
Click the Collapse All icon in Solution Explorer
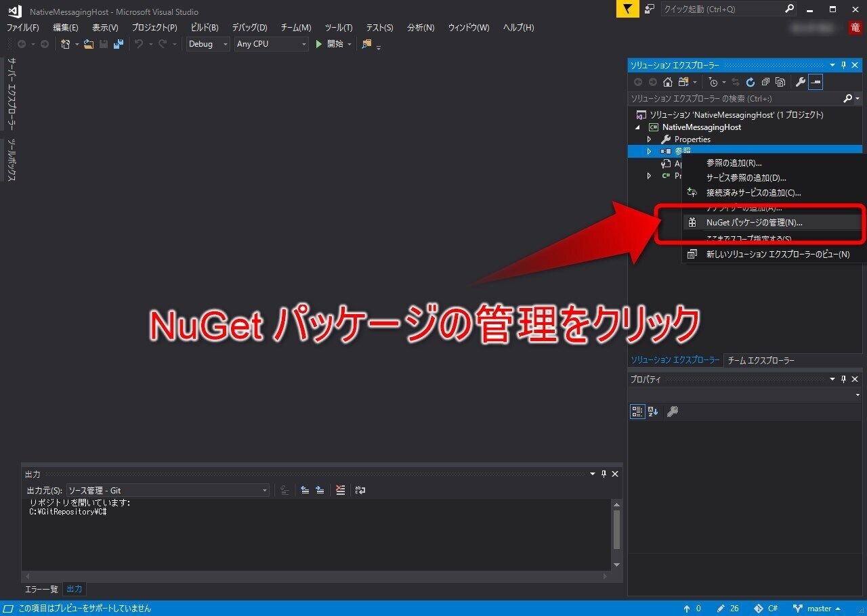pyautogui.click(x=765, y=82)
